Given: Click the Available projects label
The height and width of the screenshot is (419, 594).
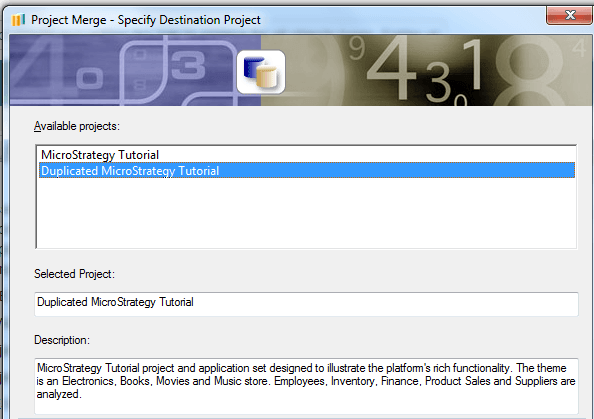Looking at the screenshot, I should tap(77, 126).
